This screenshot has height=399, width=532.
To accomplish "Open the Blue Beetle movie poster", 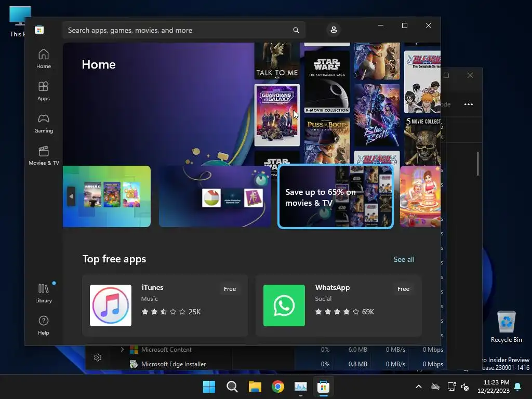I will [377, 115].
